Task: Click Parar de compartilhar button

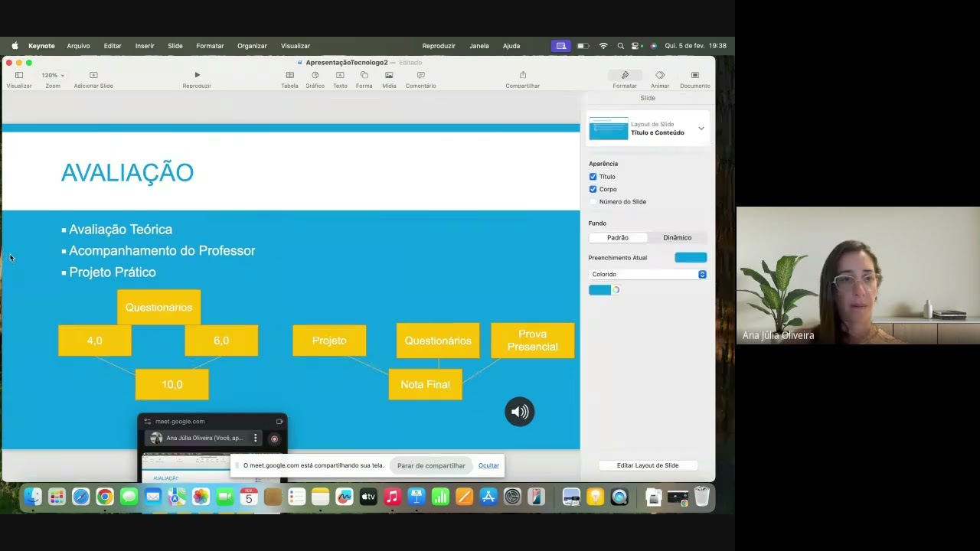Action: [x=431, y=465]
